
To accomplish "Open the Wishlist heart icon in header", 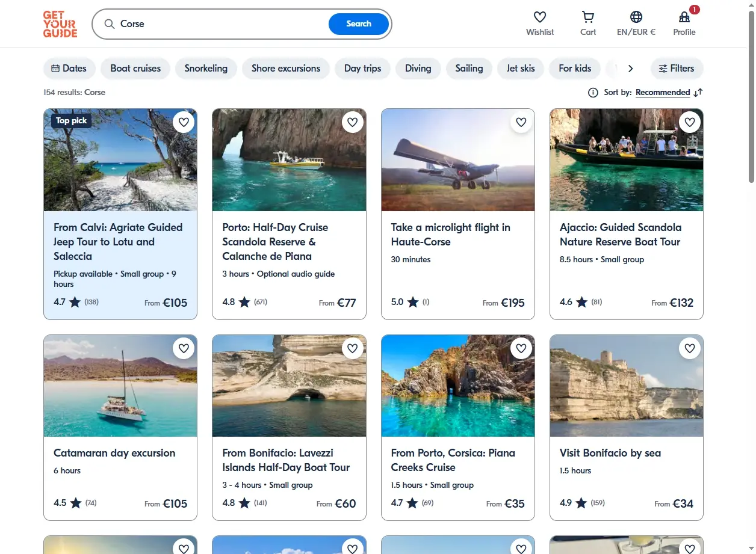I will click(x=540, y=17).
